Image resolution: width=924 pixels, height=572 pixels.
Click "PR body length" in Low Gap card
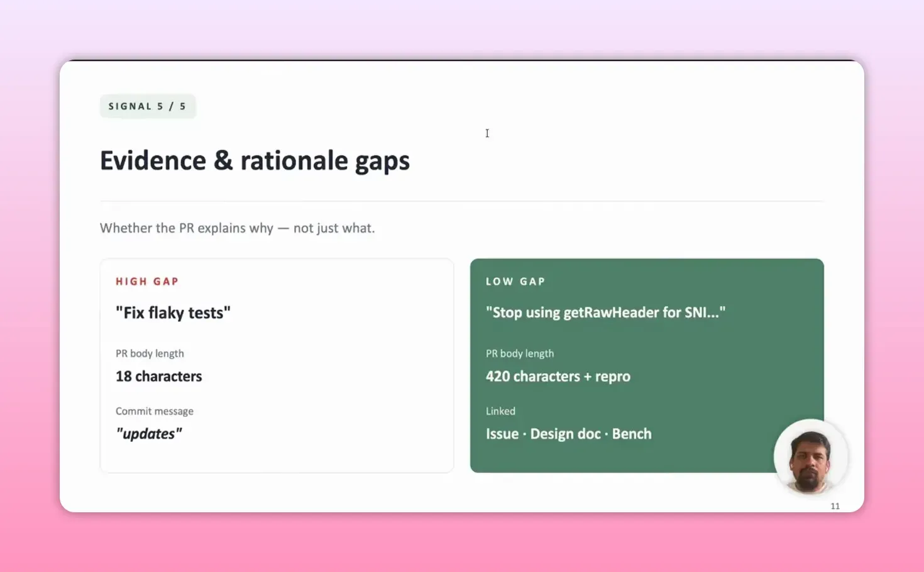pyautogui.click(x=520, y=353)
